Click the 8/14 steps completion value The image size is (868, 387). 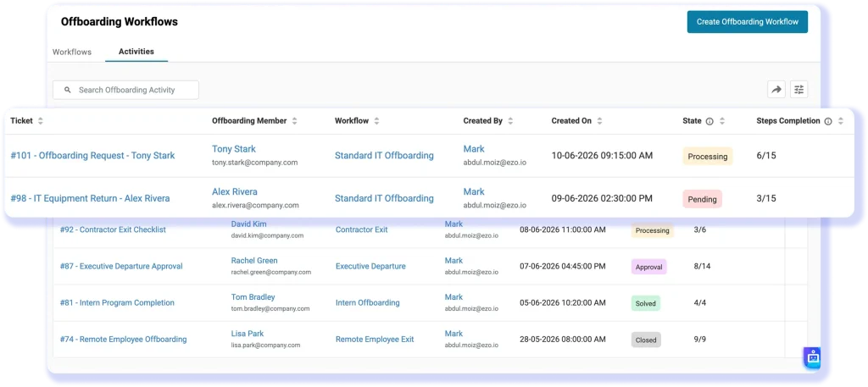coord(702,266)
